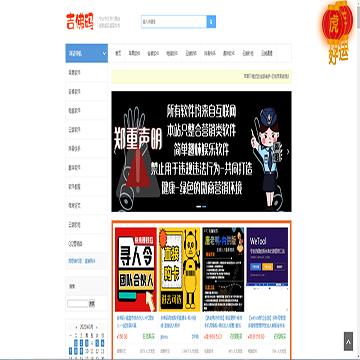Open the 郑重声明 banner image
This screenshot has width=360, height=360.
201,151
